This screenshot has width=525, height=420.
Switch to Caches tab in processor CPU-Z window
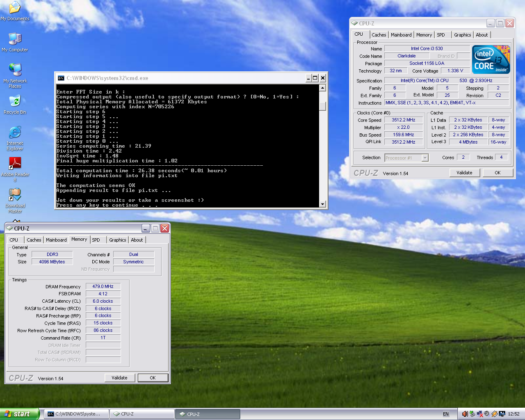coord(379,35)
